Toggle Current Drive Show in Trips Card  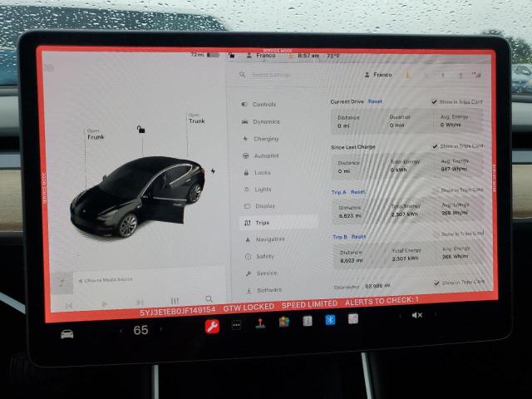pos(434,101)
